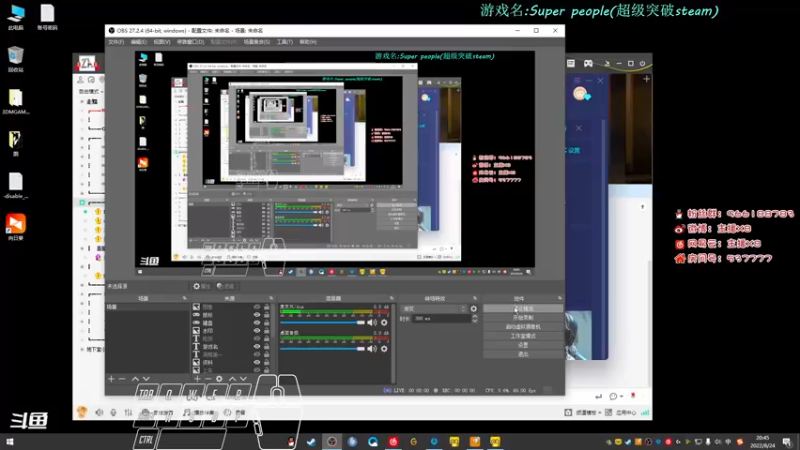Pop out the 场景 dock panel
The height and width of the screenshot is (450, 800).
185,298
